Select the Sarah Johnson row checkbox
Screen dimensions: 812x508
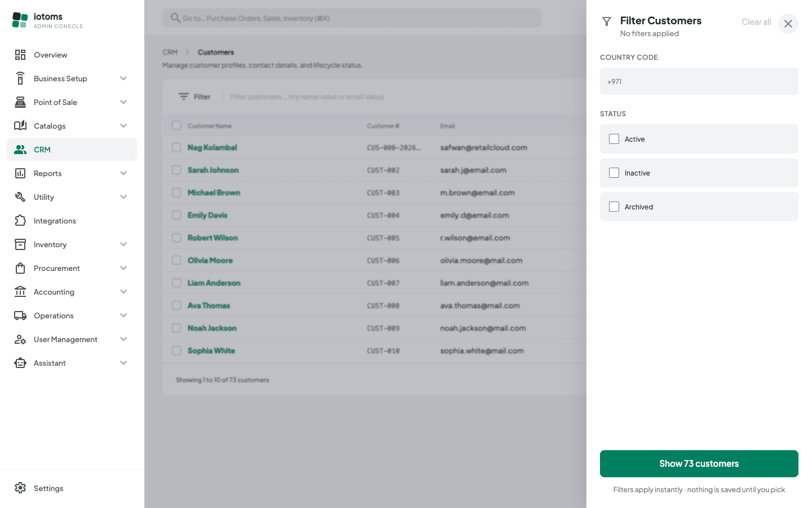[176, 170]
